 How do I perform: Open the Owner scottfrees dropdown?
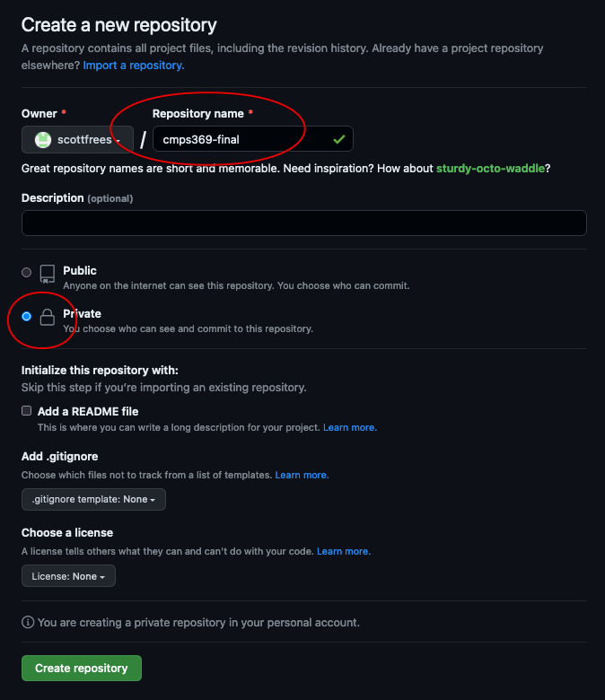[77, 139]
